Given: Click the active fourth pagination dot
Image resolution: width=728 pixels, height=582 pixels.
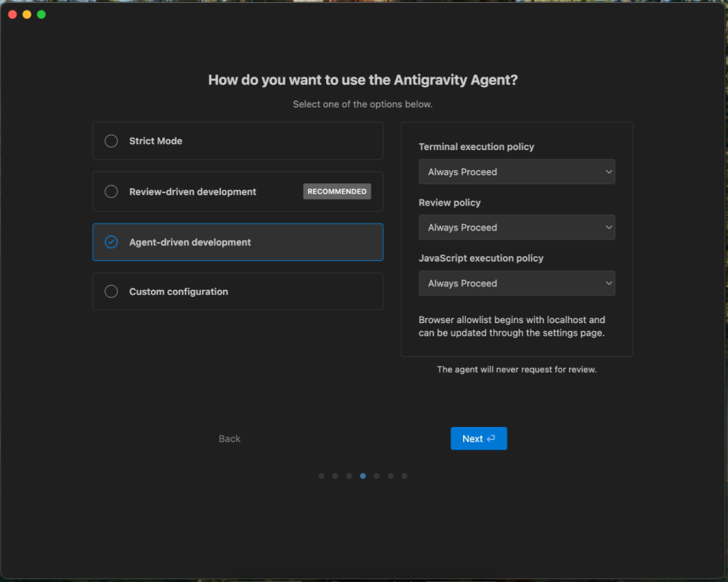Looking at the screenshot, I should [363, 476].
